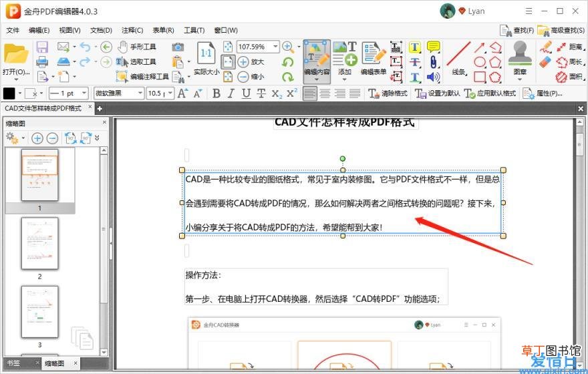The height and width of the screenshot is (374, 588).
Task: Open the 文件 menu
Action: click(13, 30)
